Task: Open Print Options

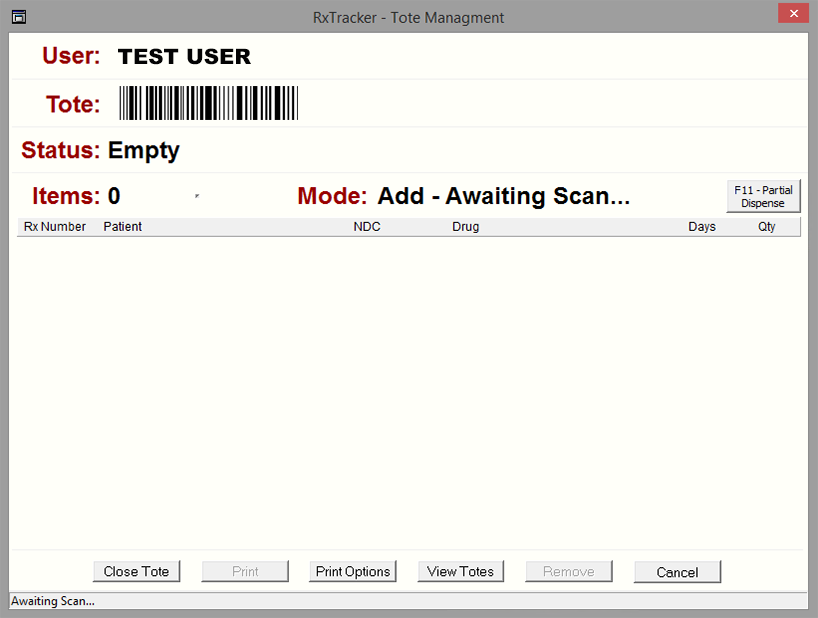Action: 353,572
